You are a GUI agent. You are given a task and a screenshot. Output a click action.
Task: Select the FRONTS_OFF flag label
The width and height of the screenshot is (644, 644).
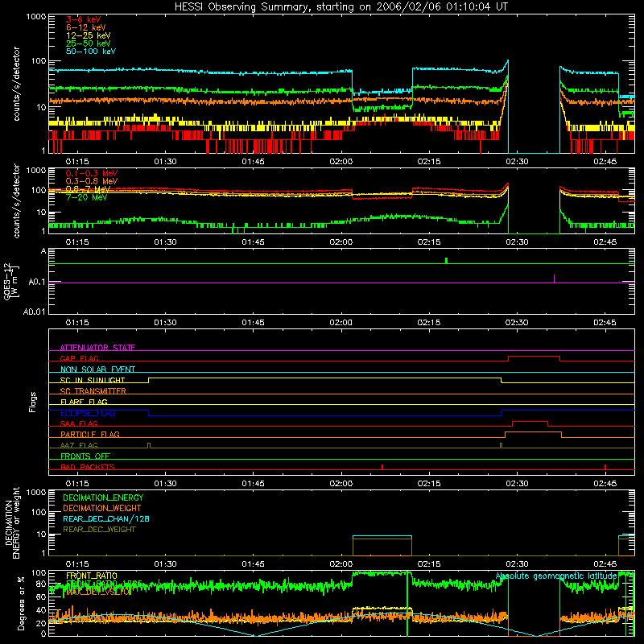(x=85, y=456)
